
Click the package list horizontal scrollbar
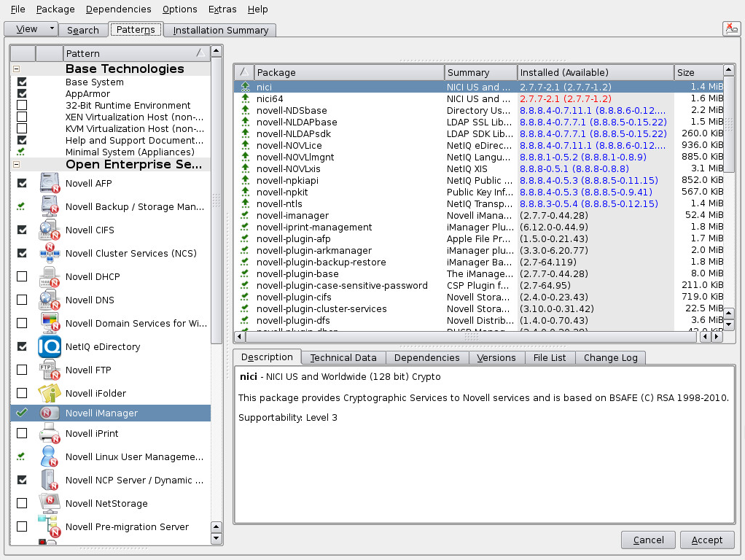coord(467,337)
